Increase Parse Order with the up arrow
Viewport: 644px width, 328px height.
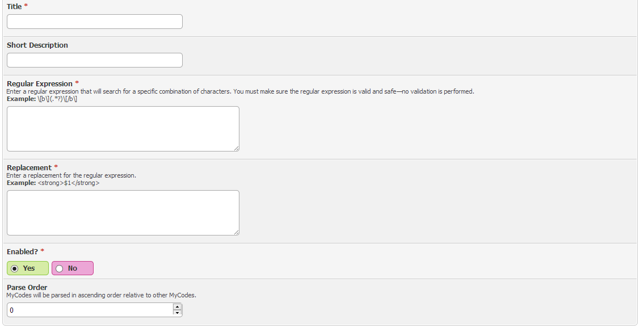tap(177, 306)
